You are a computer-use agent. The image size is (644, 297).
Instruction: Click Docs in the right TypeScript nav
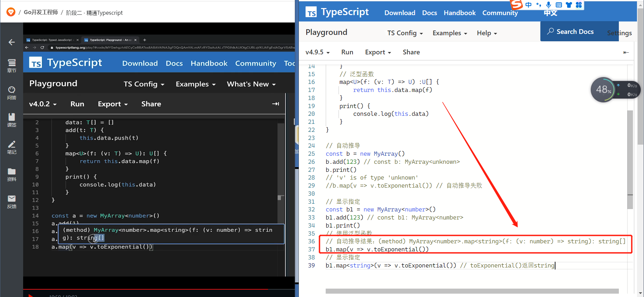429,13
